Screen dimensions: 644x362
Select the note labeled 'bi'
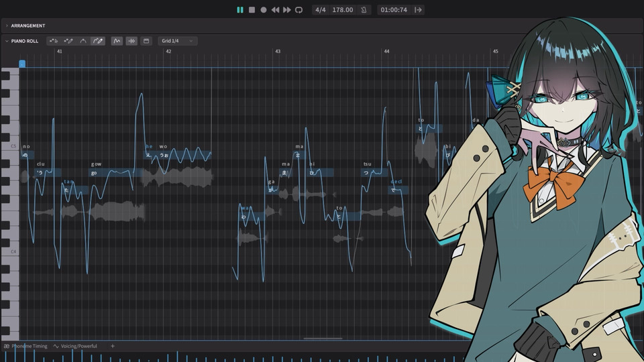point(448,155)
